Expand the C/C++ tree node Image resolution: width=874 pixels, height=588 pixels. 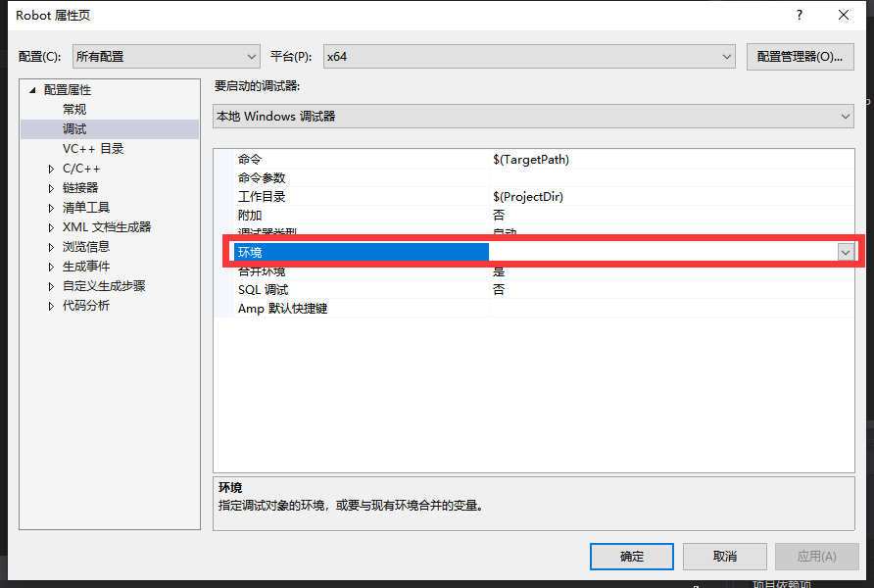coord(51,169)
